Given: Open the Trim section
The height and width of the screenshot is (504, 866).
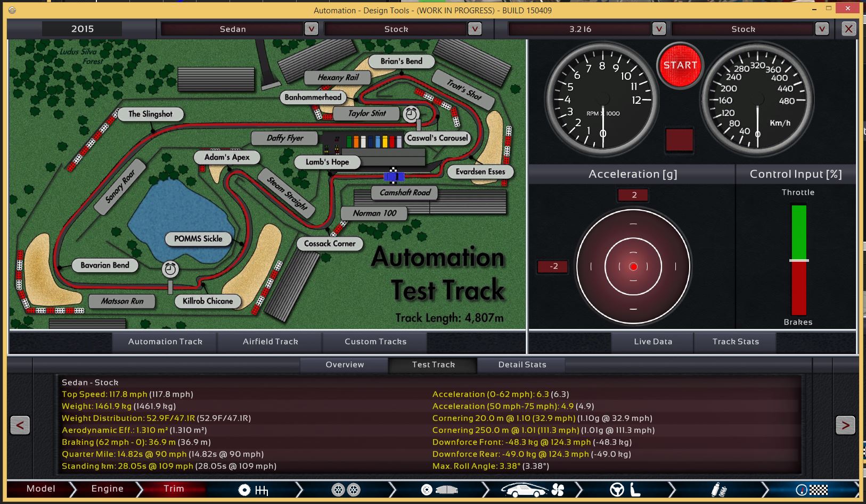Looking at the screenshot, I should 174,489.
